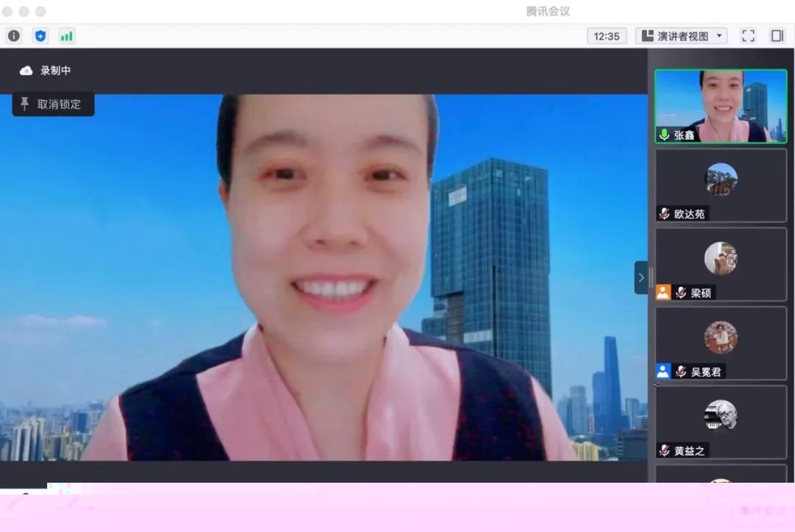Click the 梁硕 name label
This screenshot has height=532, width=795.
click(x=702, y=294)
